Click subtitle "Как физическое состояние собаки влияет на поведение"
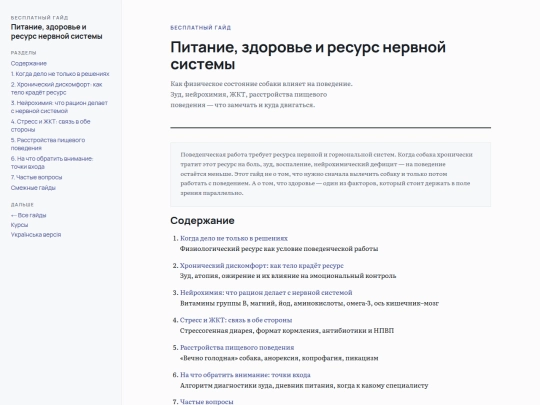This screenshot has height=405, width=540. pyautogui.click(x=261, y=84)
